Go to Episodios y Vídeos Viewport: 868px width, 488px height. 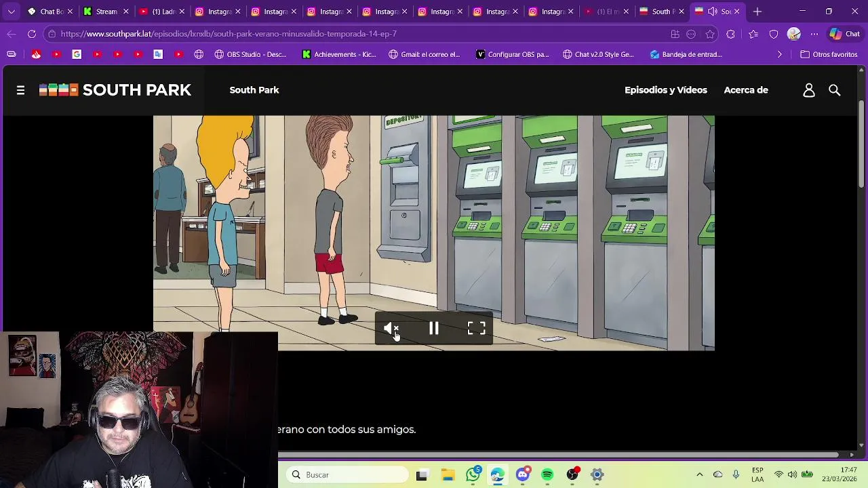[666, 90]
